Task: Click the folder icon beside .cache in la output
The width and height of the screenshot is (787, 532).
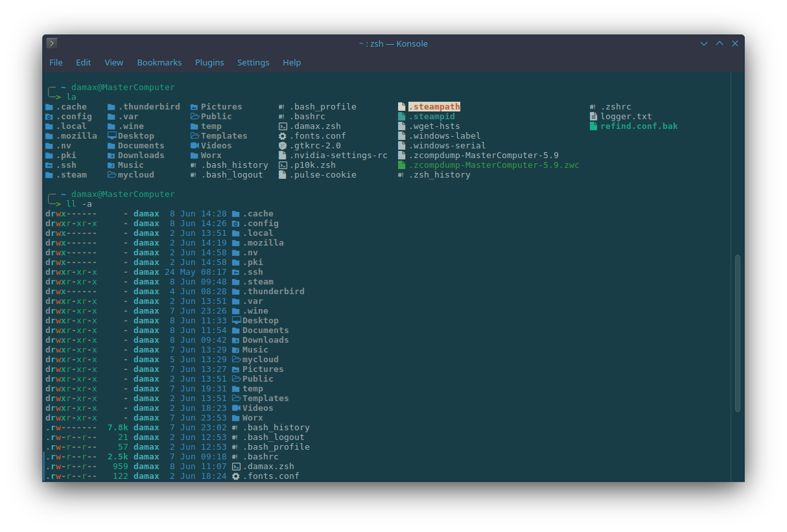Action: [x=49, y=107]
